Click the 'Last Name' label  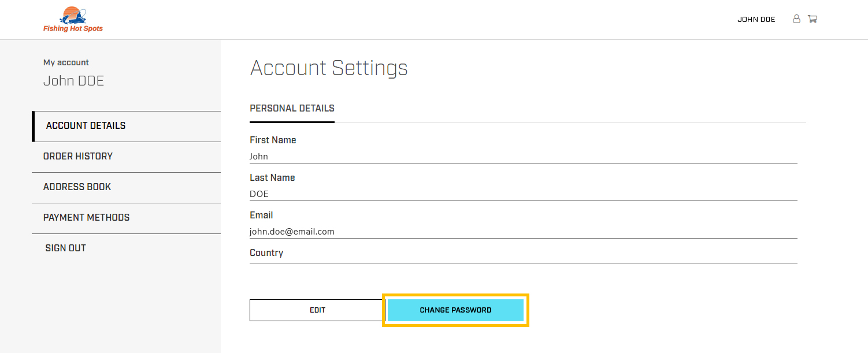272,178
